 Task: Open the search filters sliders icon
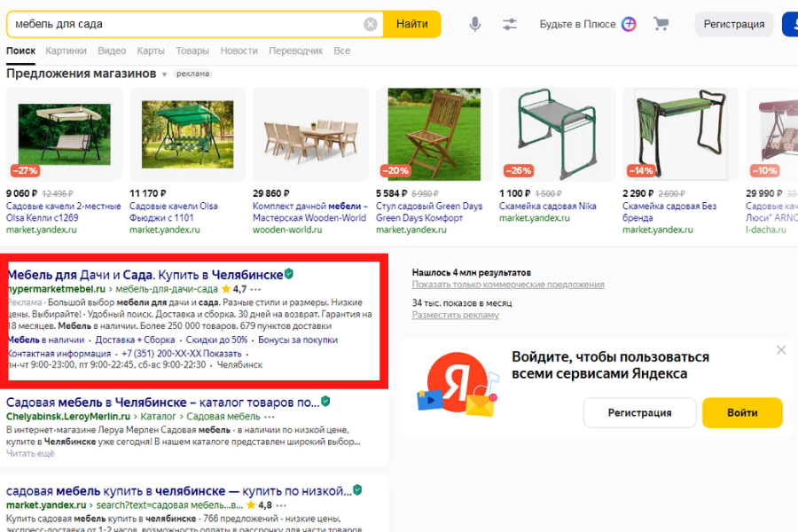[x=509, y=24]
